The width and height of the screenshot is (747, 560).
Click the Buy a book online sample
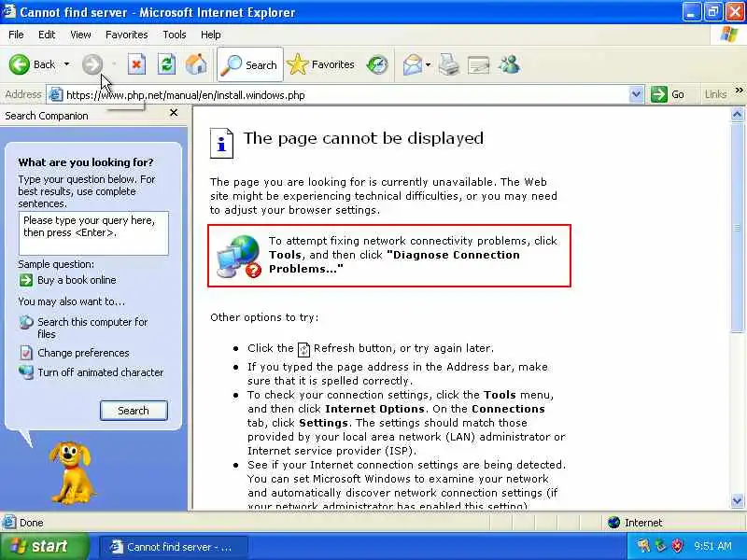point(77,280)
